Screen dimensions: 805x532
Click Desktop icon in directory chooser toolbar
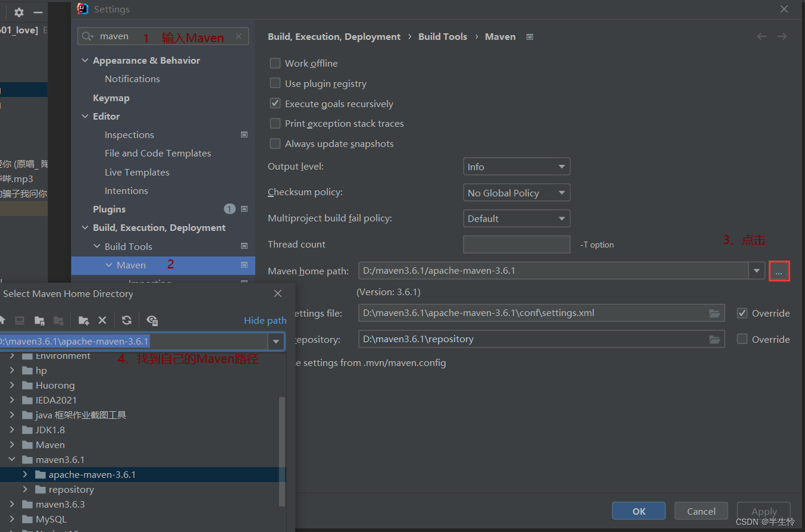pos(20,320)
